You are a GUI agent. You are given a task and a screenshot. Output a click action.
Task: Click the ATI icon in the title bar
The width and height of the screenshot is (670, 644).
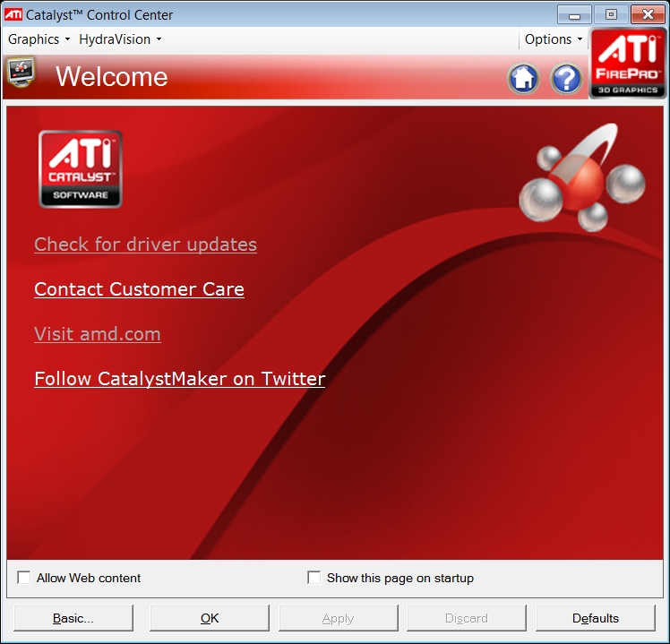[13, 14]
